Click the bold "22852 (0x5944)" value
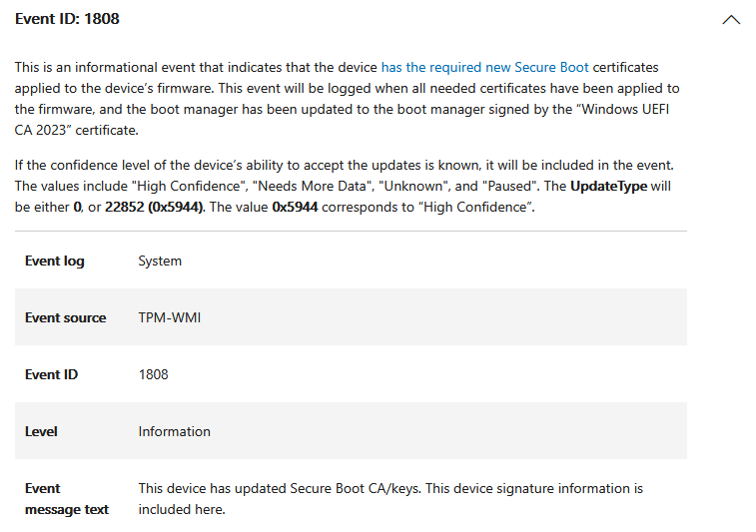This screenshot has height=532, width=756. click(x=155, y=206)
